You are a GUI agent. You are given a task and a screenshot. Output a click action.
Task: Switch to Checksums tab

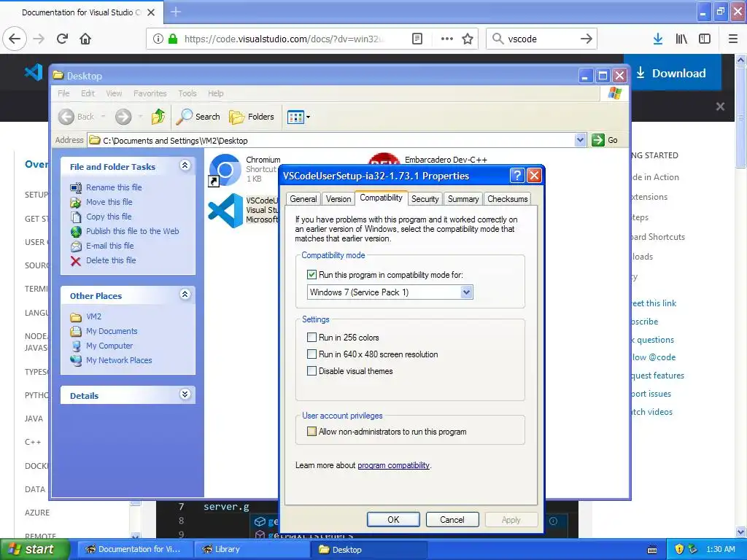tap(508, 199)
